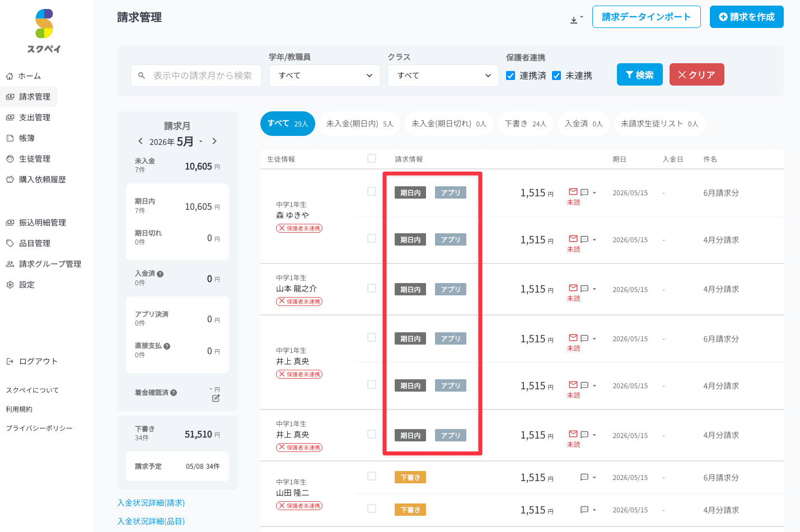Image resolution: width=800 pixels, height=532 pixels.
Task: Check 山本 龍之介 4月分請求 row checkbox
Action: [x=372, y=288]
